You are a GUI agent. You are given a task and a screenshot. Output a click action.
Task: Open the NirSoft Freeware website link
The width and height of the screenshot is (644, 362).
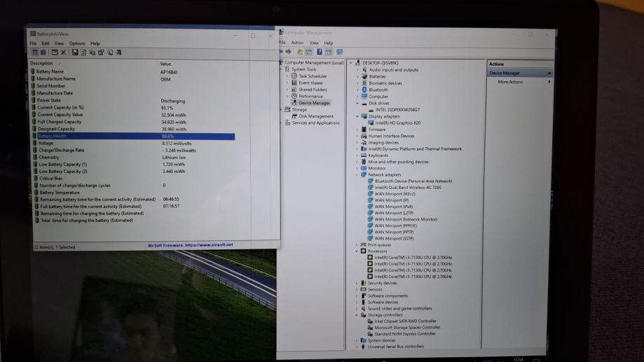pyautogui.click(x=190, y=245)
